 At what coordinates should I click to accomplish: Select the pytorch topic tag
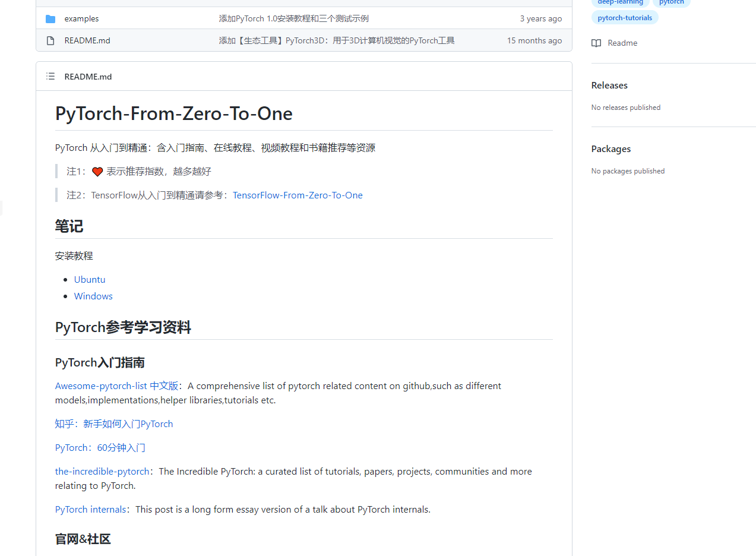(671, 2)
